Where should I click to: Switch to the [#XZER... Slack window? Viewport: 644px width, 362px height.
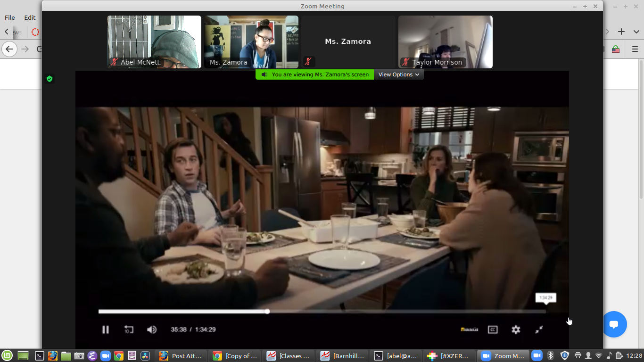(449, 356)
